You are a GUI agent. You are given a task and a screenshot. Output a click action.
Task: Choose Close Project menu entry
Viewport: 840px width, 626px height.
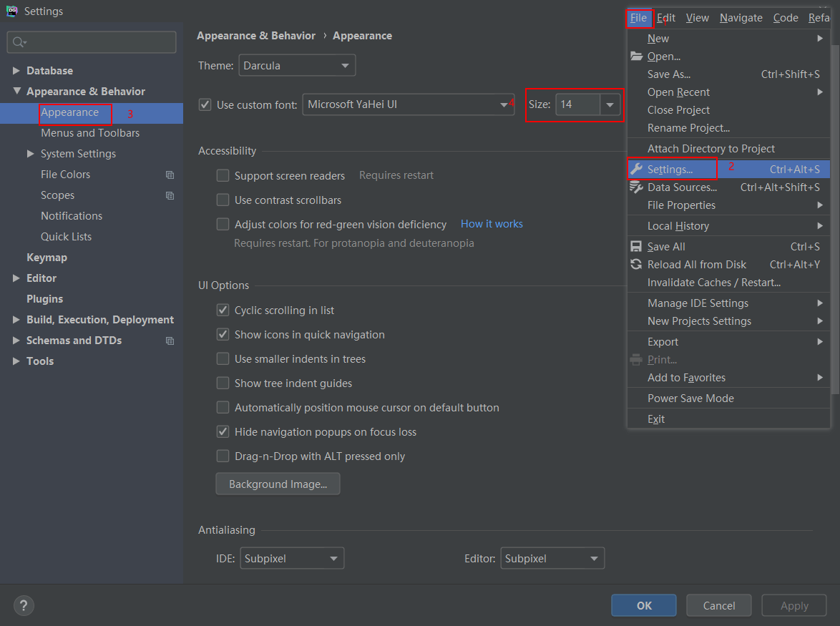728,109
